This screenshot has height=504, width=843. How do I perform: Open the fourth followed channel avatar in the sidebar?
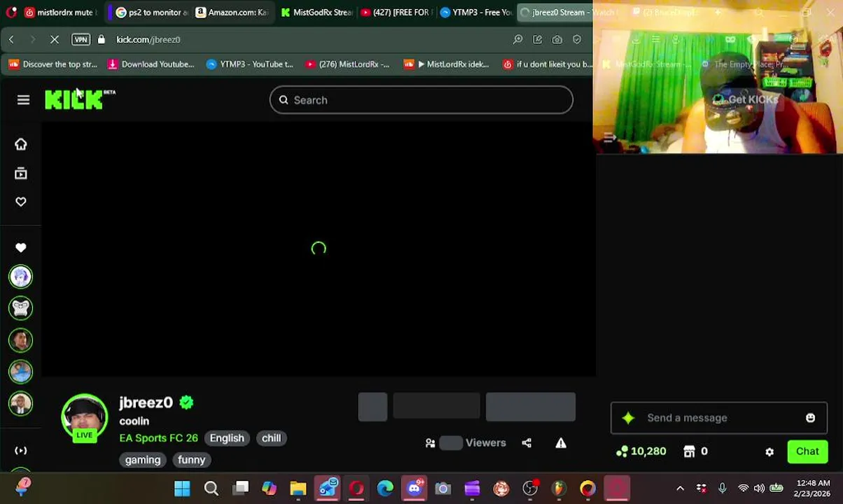coord(21,372)
